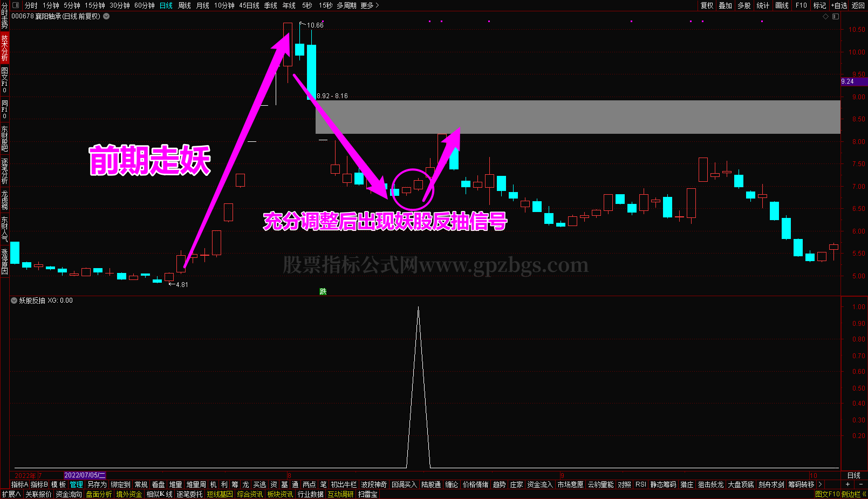The width and height of the screenshot is (868, 499).
Task: Click the 复权 button
Action: (x=707, y=5)
